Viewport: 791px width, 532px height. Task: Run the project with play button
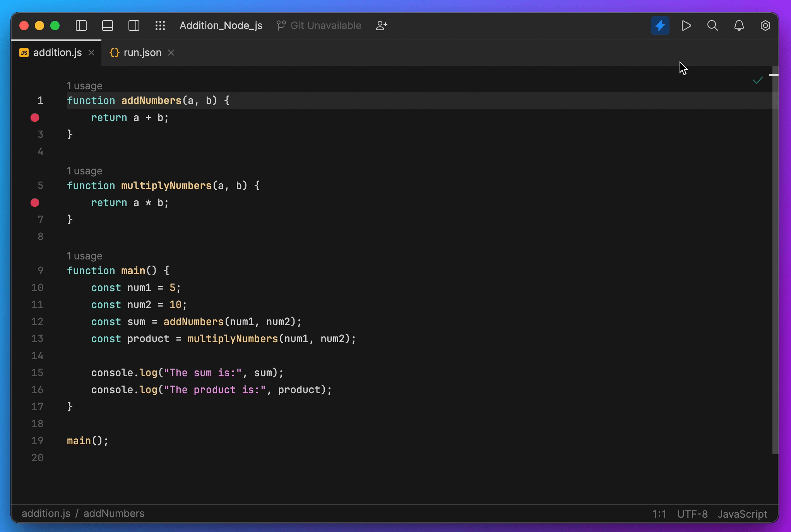click(686, 26)
